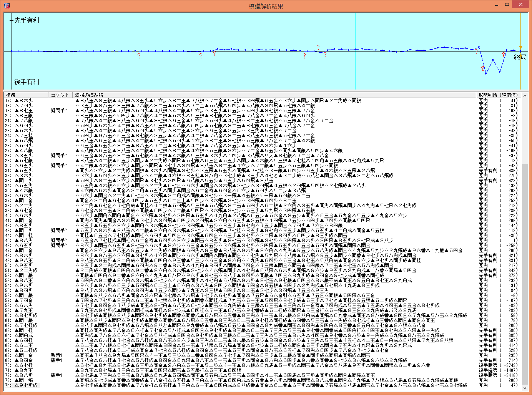Viewport: 532px width, 395px height.
Task: Click the コメント column header
Action: [60, 95]
